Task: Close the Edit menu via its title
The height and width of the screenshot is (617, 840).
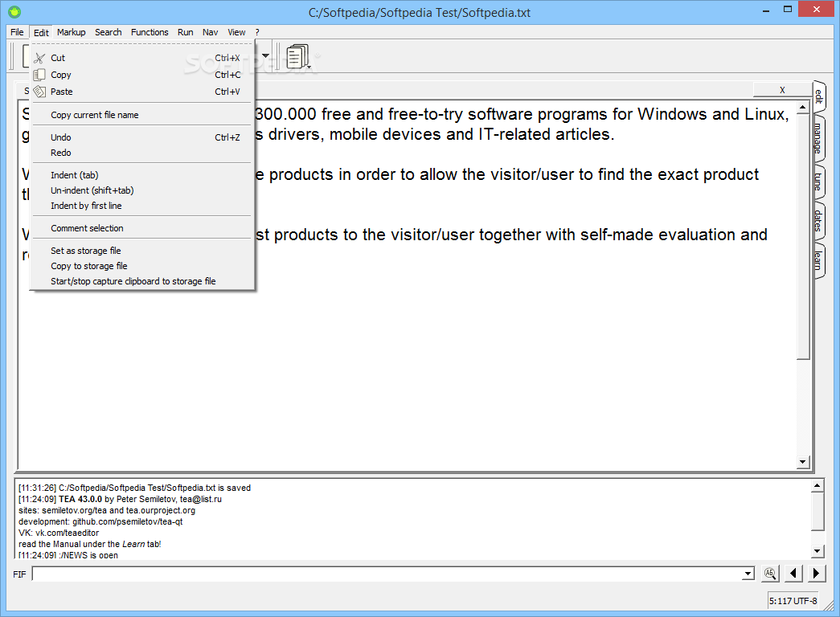Action: 41,33
